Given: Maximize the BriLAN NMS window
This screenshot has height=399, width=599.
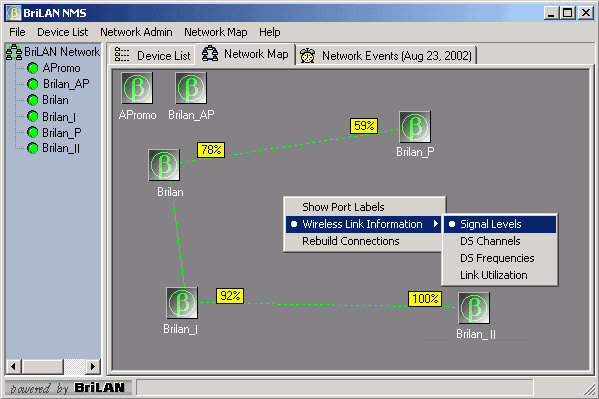Looking at the screenshot, I should pyautogui.click(x=568, y=13).
